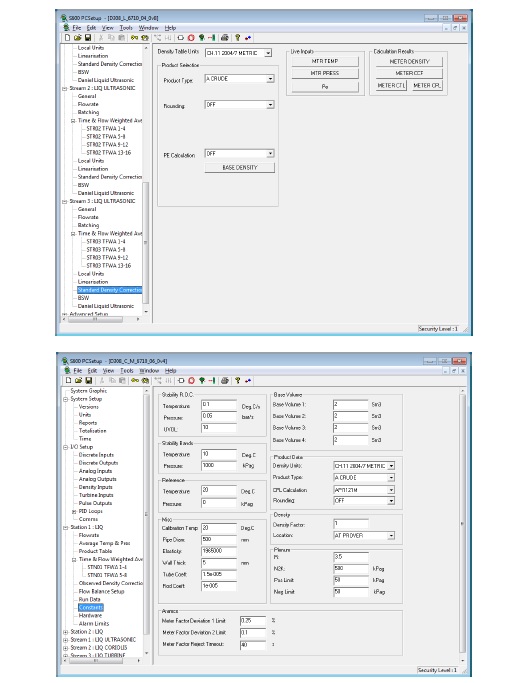The width and height of the screenshot is (531, 683).
Task: Click green tree icon in Constants window toolbar
Action: coord(202,381)
